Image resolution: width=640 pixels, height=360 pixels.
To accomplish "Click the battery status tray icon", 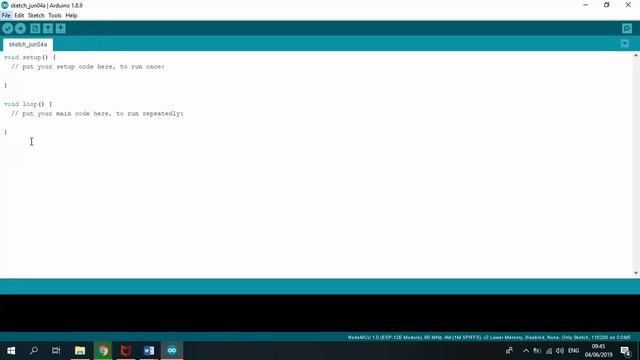I will [537, 351].
